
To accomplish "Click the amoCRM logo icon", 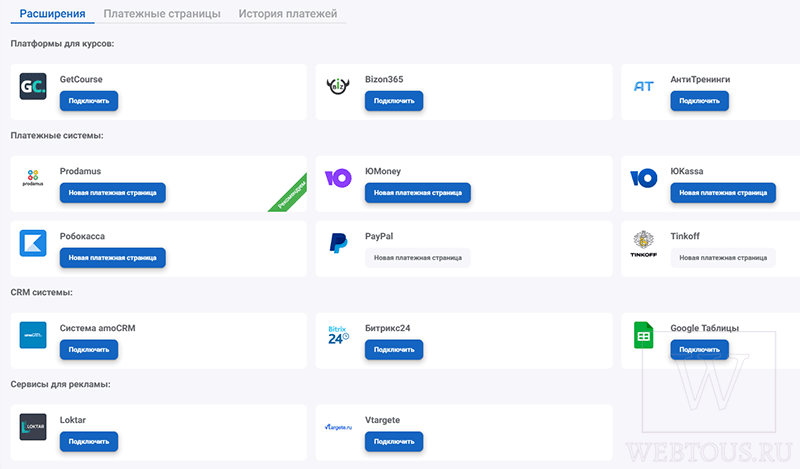I will pyautogui.click(x=33, y=335).
